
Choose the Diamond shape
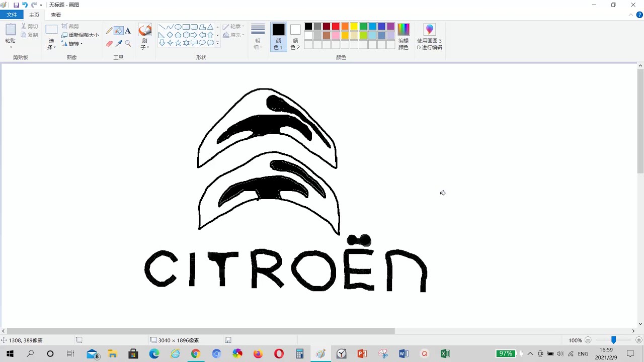click(170, 35)
